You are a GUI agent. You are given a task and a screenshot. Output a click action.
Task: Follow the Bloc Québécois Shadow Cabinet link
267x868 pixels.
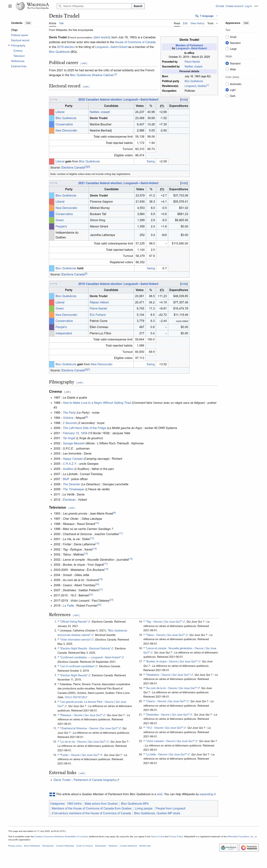92,75
